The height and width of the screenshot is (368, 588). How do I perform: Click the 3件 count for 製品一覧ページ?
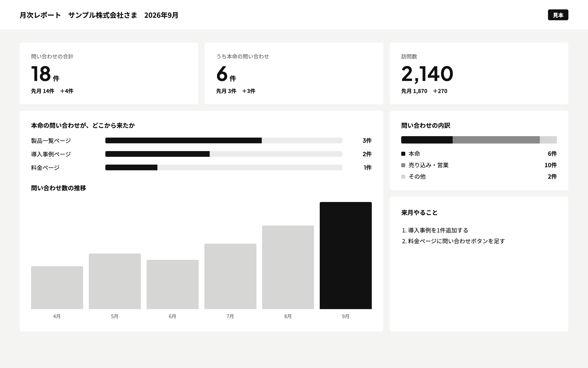pos(367,140)
